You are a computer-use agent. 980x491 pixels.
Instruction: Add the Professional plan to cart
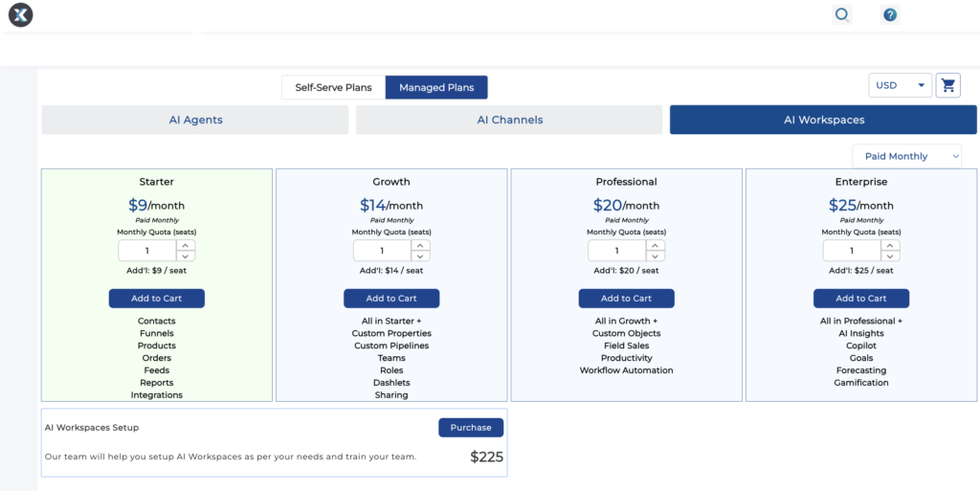[x=627, y=299]
